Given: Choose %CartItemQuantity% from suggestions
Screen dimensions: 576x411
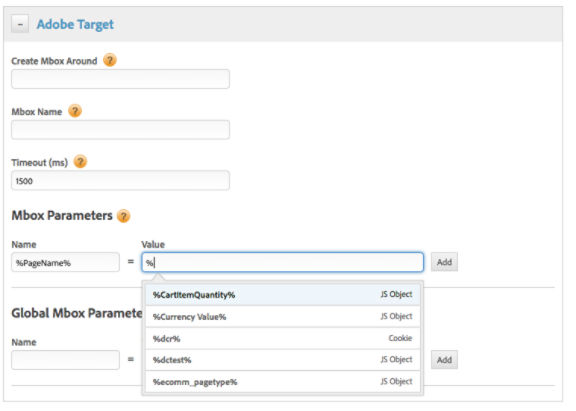Looking at the screenshot, I should (x=282, y=295).
